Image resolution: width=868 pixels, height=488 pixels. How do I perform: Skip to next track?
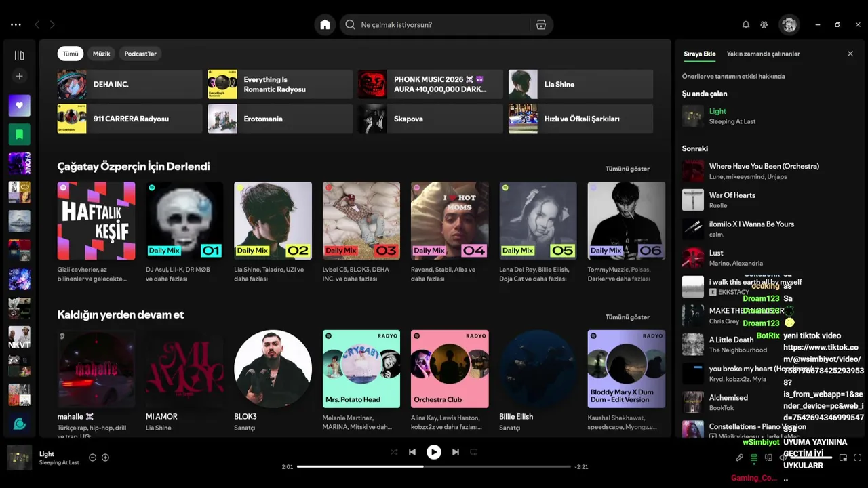pos(456,452)
